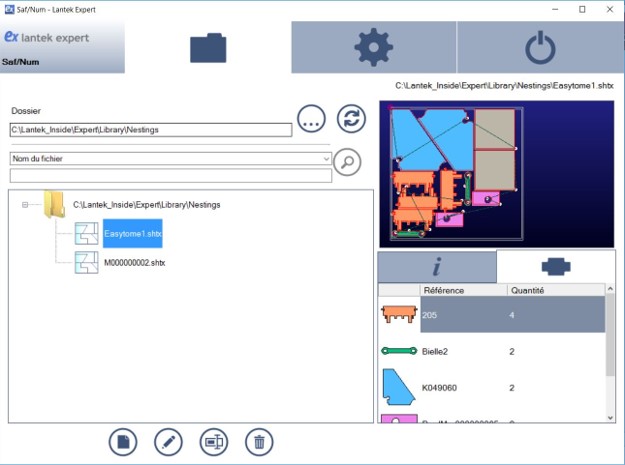The image size is (625, 465).
Task: Click the nesting preview image
Action: (497, 174)
